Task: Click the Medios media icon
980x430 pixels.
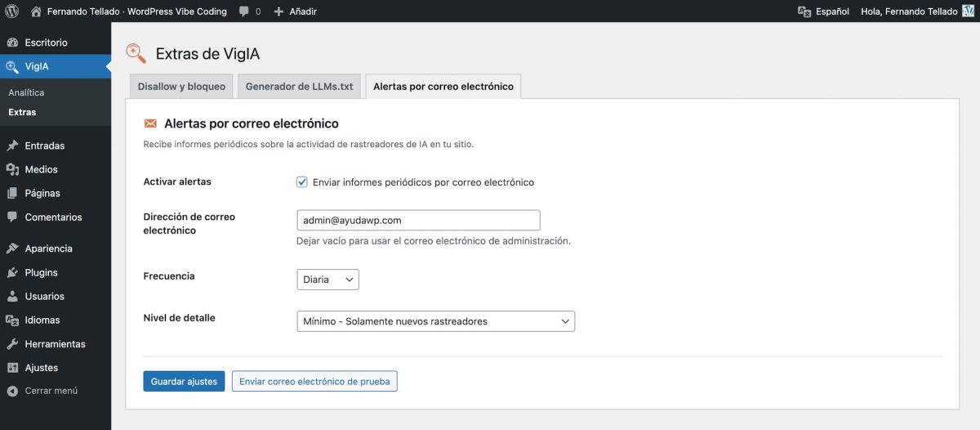Action: (x=11, y=169)
